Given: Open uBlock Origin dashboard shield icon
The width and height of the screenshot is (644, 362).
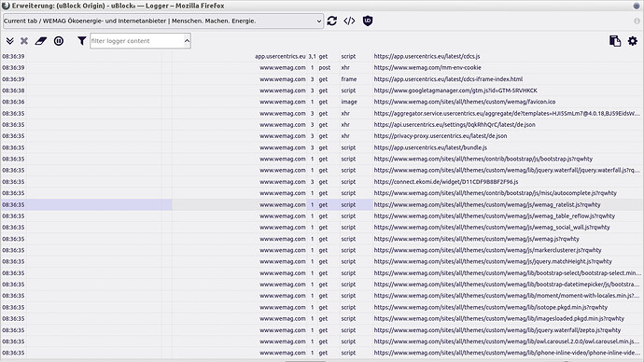Looking at the screenshot, I should [x=368, y=21].
